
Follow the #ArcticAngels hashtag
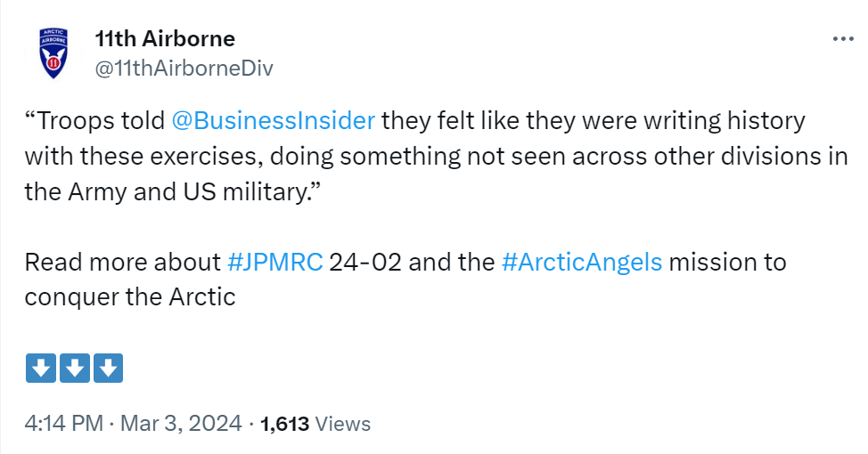[x=582, y=262]
